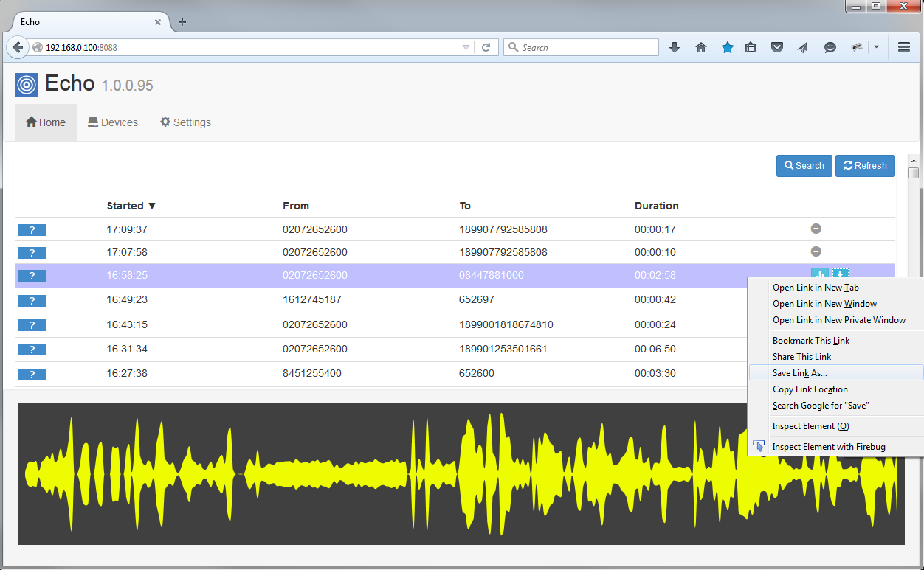Click the ? badge for the 16:27:38 call
Viewport: 924px width, 570px height.
click(x=32, y=375)
